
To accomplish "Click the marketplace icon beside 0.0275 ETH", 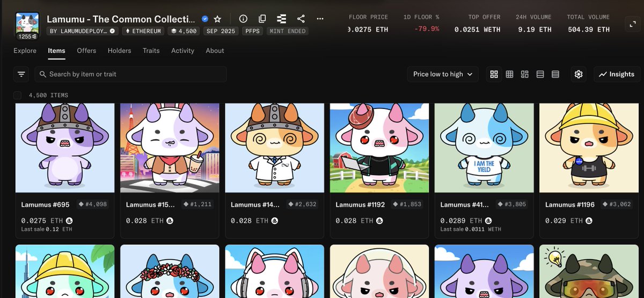I will (x=69, y=221).
